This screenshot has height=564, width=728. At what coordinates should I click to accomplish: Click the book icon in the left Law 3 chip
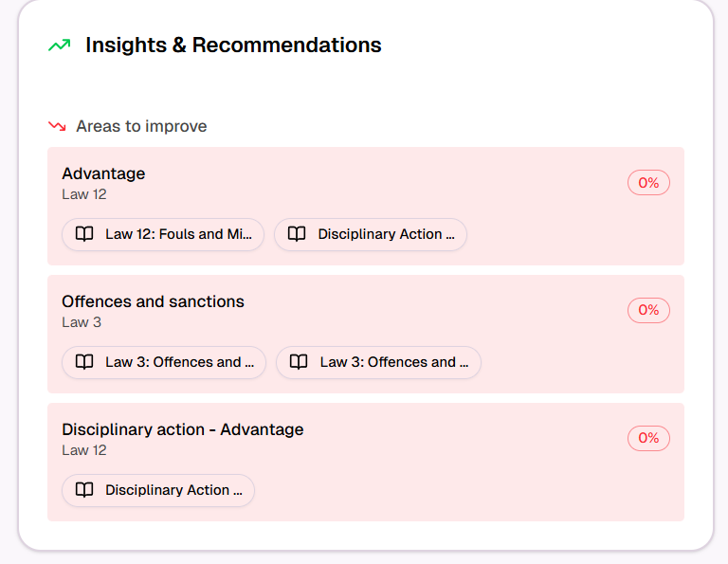point(84,362)
